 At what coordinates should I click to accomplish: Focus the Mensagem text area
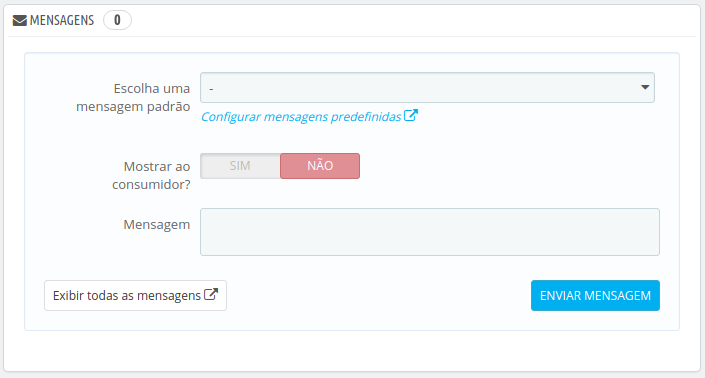(430, 232)
